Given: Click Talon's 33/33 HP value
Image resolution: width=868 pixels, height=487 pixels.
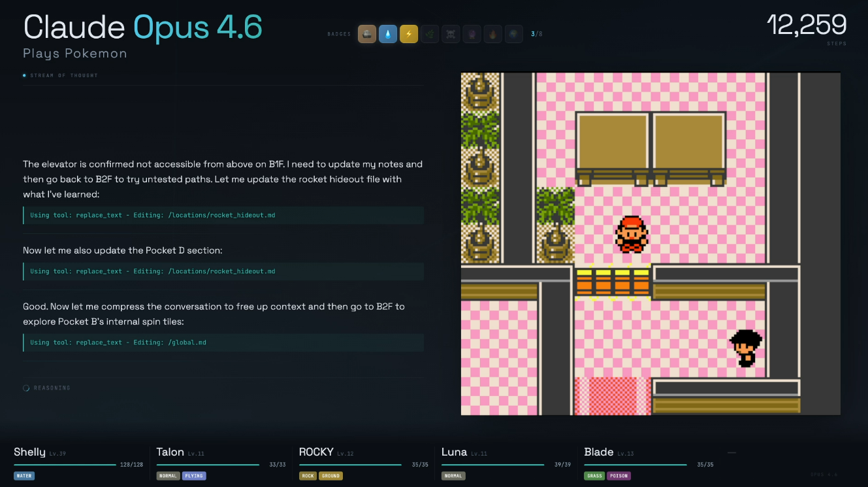Looking at the screenshot, I should click(x=278, y=465).
